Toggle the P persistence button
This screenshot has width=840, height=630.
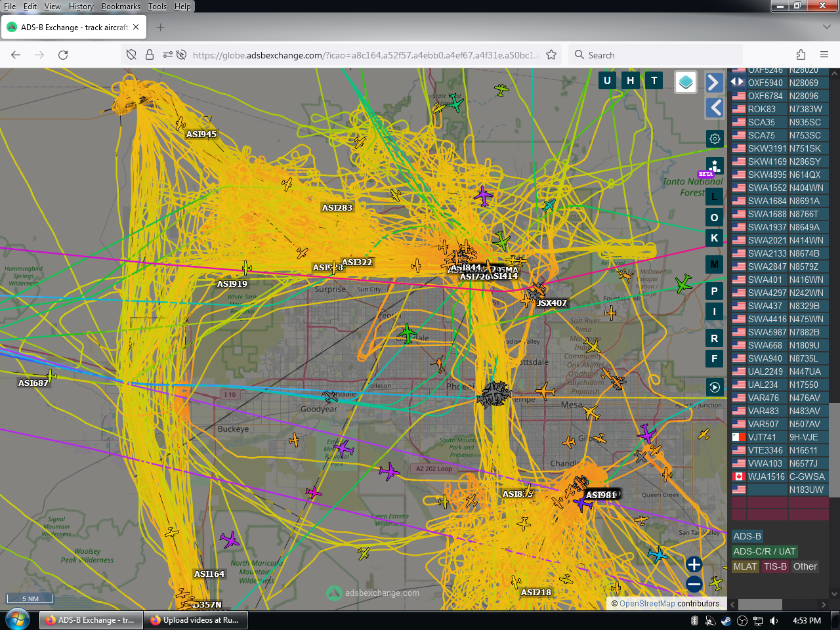pyautogui.click(x=715, y=291)
